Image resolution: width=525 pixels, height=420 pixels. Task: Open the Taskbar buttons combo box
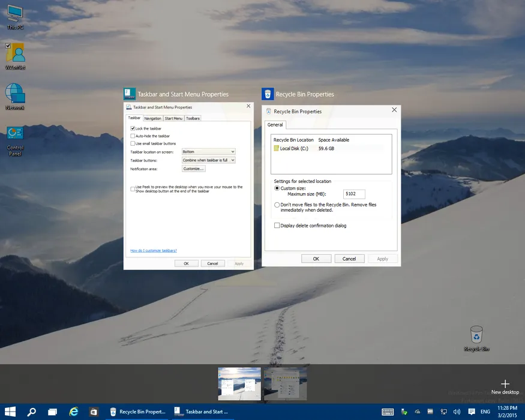click(208, 160)
